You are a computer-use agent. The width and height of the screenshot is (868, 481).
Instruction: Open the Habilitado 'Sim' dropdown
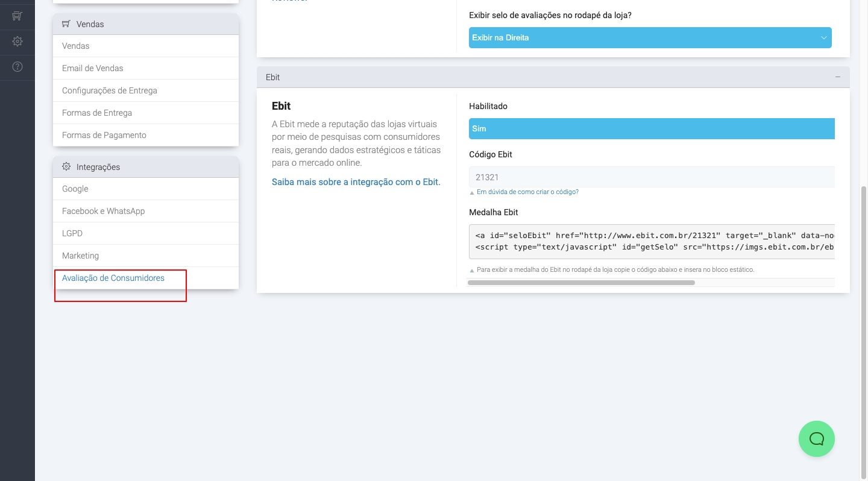click(x=651, y=128)
